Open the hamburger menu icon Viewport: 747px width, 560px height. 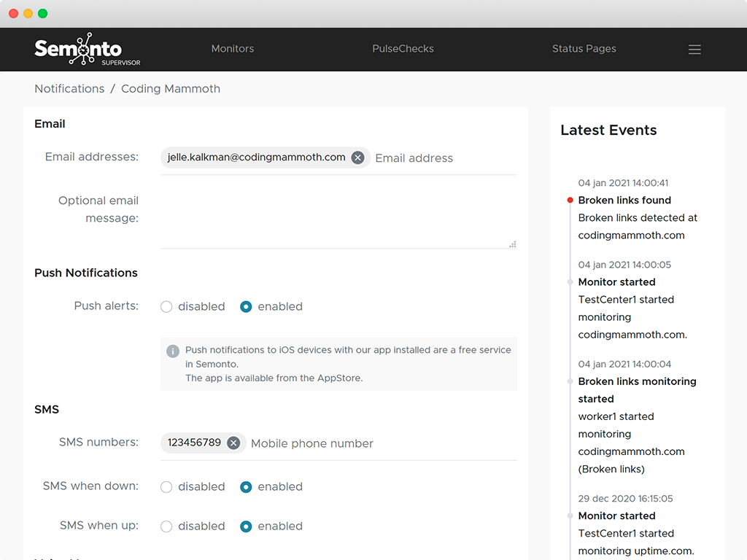(x=694, y=50)
